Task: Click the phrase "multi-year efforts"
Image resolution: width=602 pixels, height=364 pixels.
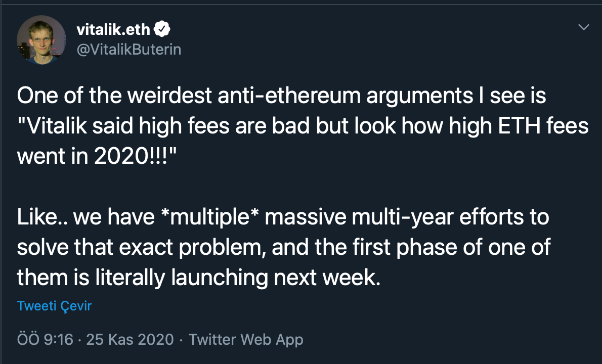Action: [436, 218]
